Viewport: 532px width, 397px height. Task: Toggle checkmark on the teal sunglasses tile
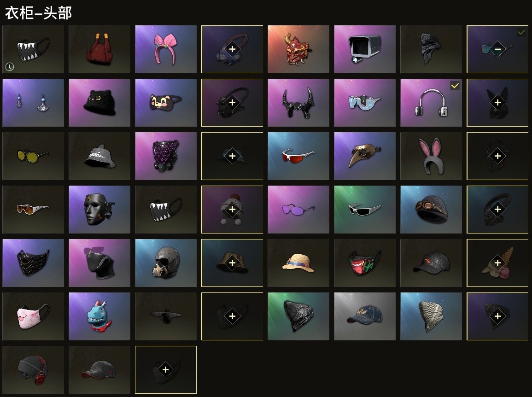521,33
